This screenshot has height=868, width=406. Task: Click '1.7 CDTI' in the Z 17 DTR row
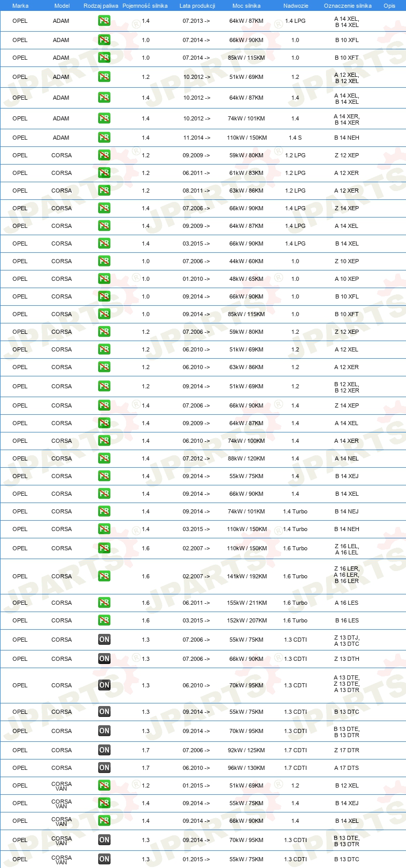pyautogui.click(x=295, y=750)
